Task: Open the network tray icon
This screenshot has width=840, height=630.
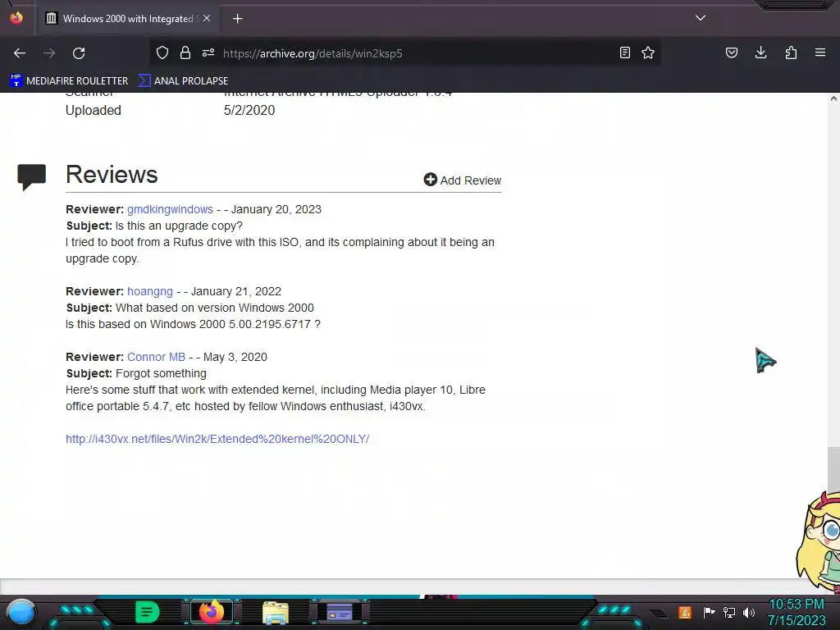Action: click(728, 612)
